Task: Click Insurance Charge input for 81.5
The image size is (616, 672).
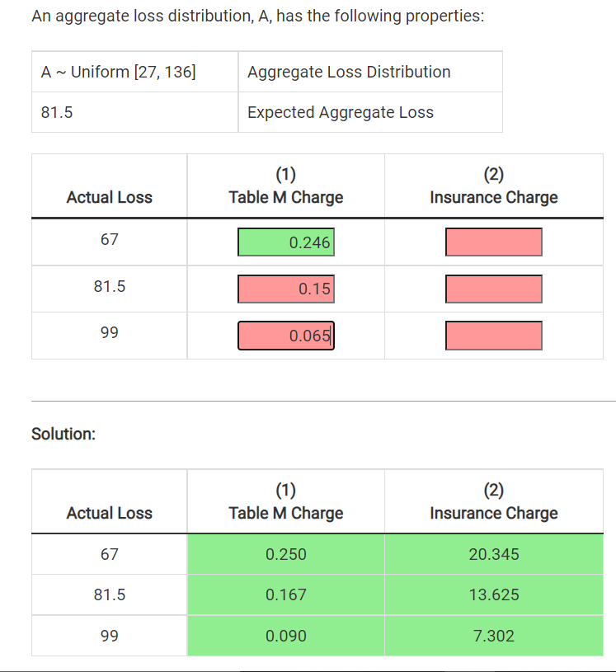Action: (493, 289)
